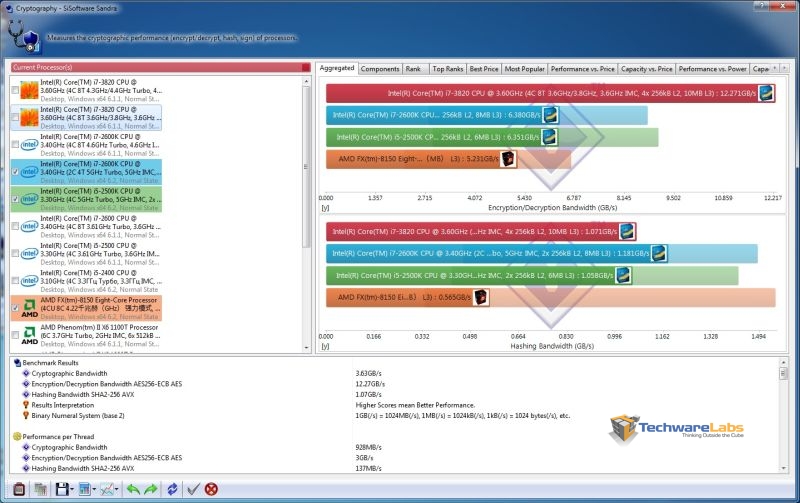Click the stethoscope shield icon in the header
The width and height of the screenshot is (800, 503).
(x=23, y=37)
